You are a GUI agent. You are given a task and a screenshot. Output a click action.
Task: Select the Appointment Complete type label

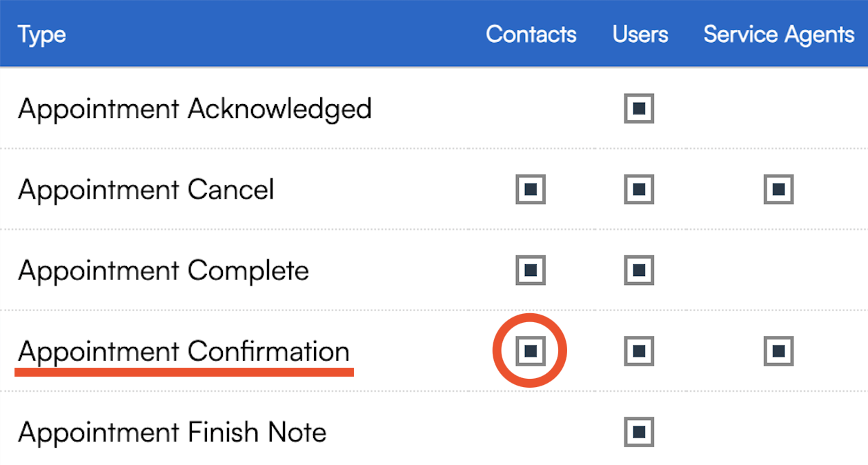(x=164, y=270)
